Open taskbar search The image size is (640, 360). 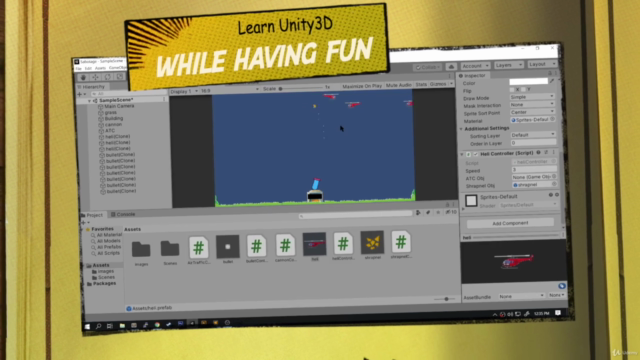tap(98, 326)
